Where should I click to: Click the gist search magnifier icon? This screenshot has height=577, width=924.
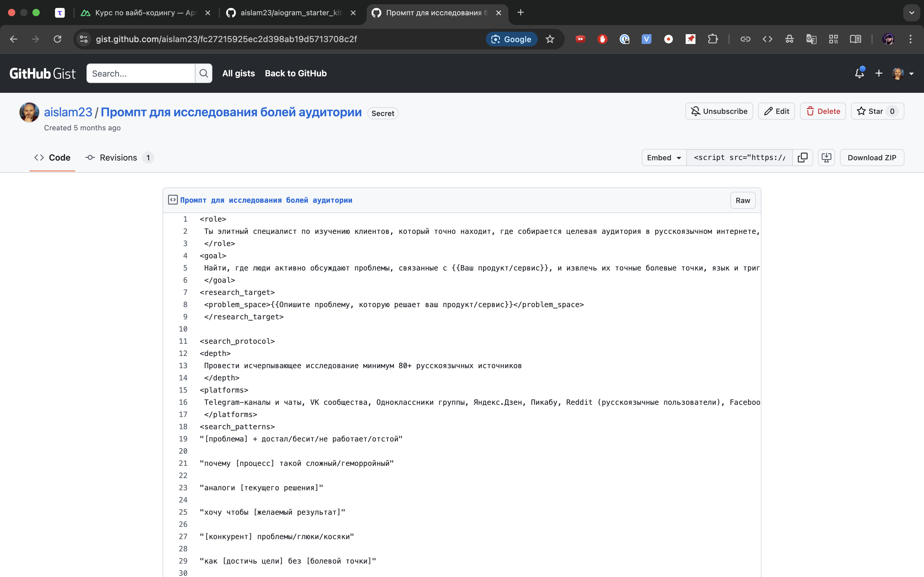coord(204,73)
